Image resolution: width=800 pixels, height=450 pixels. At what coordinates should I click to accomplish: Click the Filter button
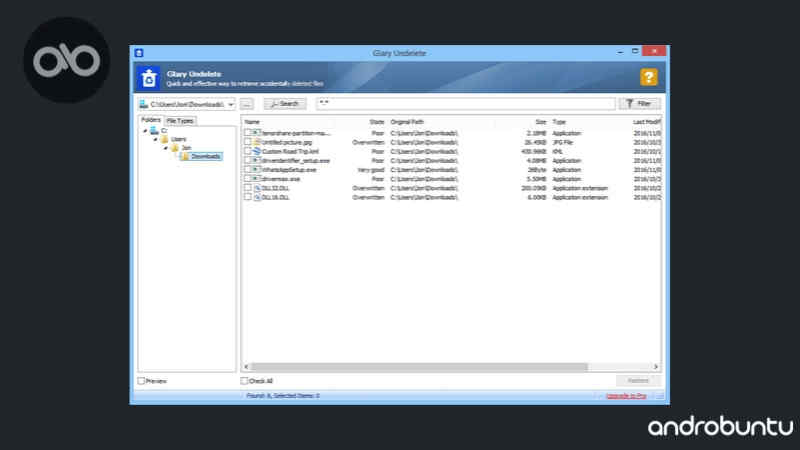pyautogui.click(x=640, y=104)
